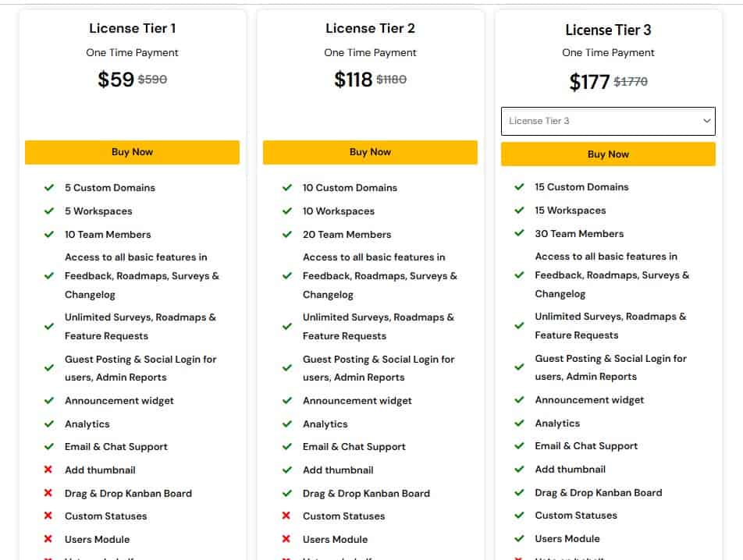Click the Buy Now button under License Tier 1
Screen dimensions: 743x560
tap(132, 152)
